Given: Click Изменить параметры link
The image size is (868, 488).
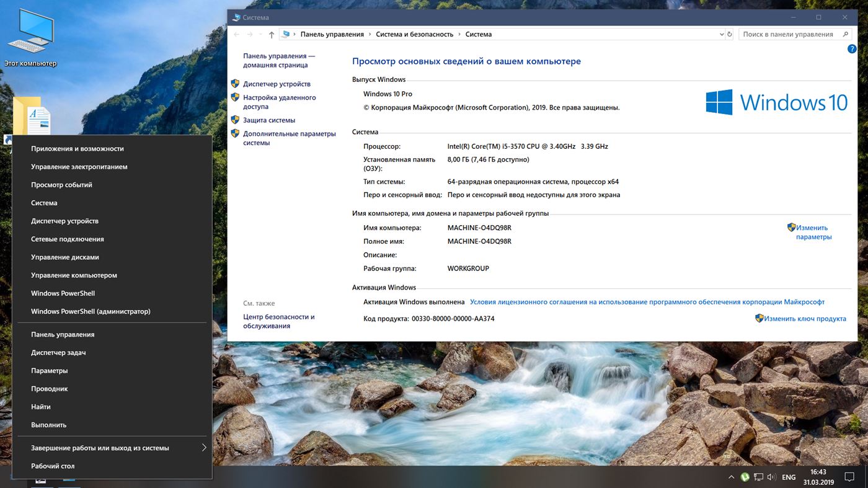Looking at the screenshot, I should pyautogui.click(x=814, y=232).
